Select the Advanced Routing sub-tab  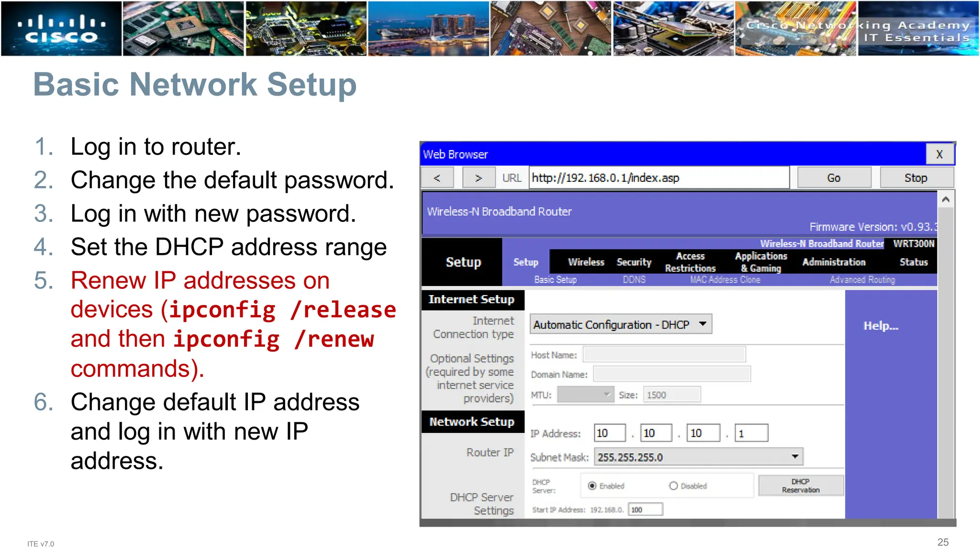862,280
